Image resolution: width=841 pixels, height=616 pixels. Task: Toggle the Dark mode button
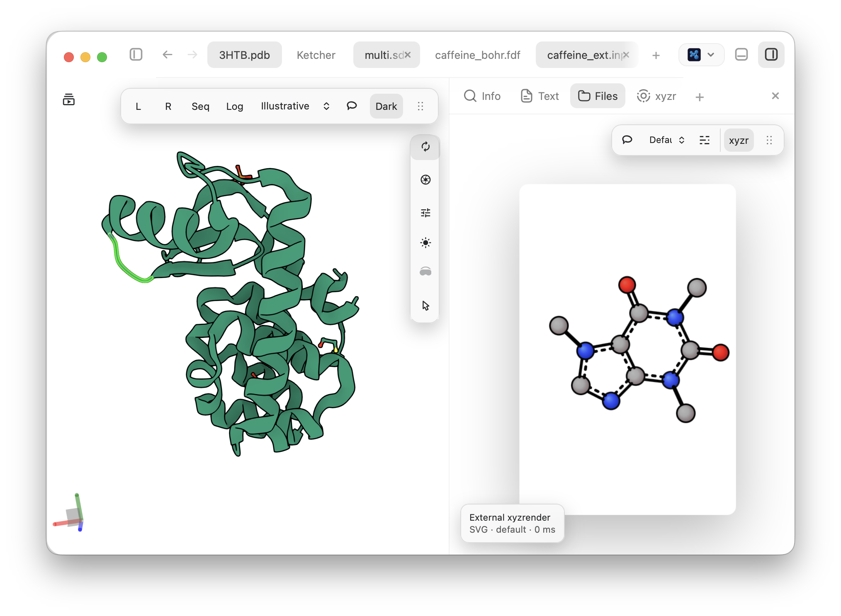pos(386,107)
